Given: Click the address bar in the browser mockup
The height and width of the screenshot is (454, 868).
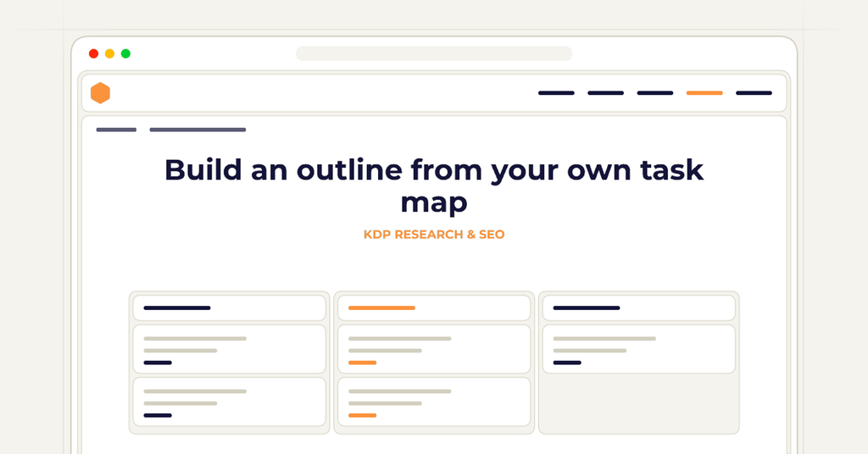Looking at the screenshot, I should pos(434,53).
